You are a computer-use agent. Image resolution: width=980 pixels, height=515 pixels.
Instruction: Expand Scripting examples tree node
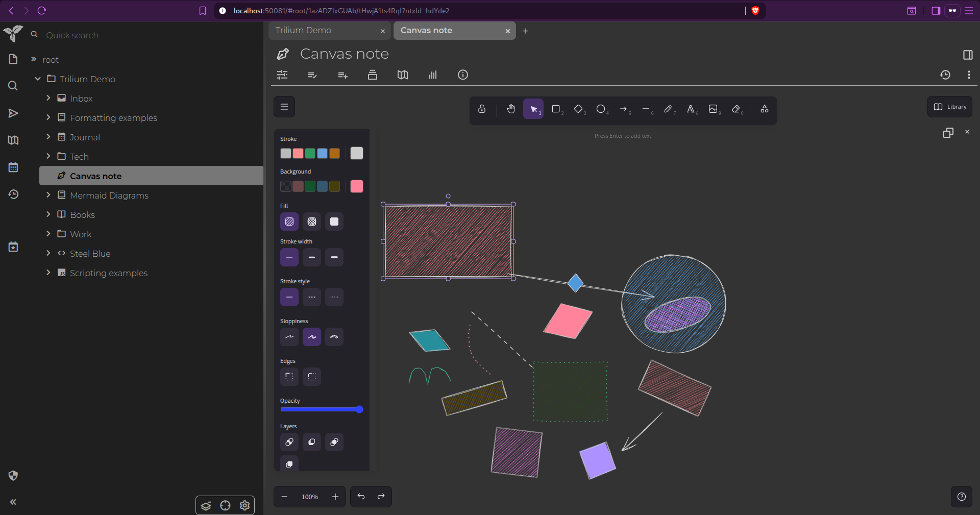click(x=48, y=273)
